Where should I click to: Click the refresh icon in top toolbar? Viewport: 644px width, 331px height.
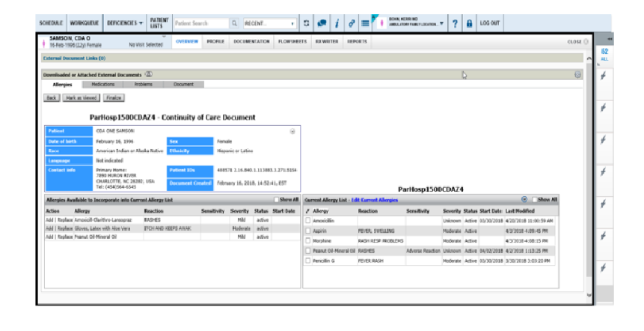coord(307,24)
